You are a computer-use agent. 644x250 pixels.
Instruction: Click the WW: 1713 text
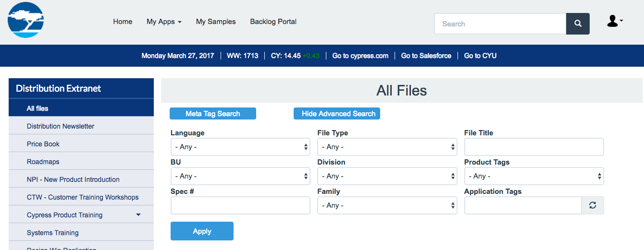click(243, 56)
